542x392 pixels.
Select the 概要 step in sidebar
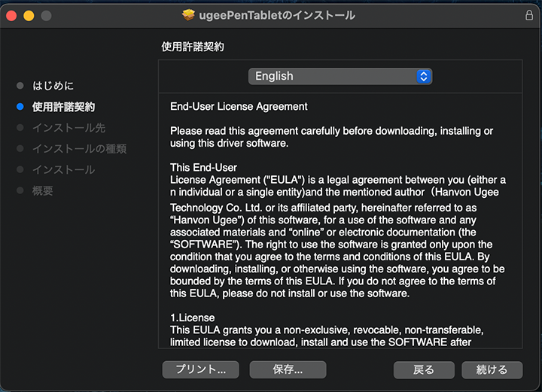coord(42,191)
